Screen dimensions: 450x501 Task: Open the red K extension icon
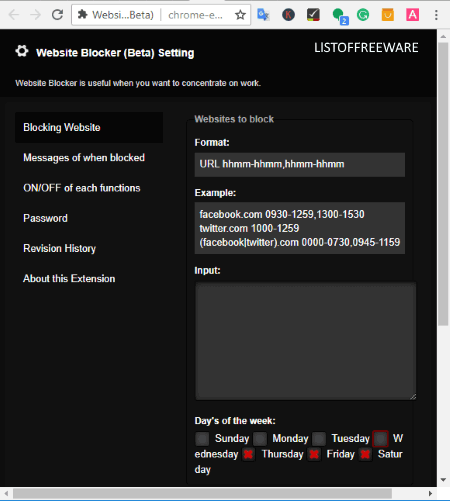click(x=288, y=15)
